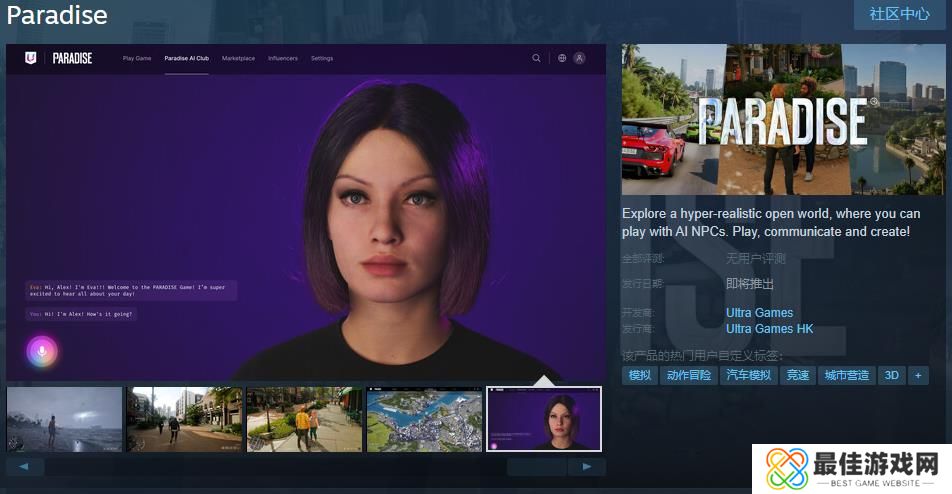Select the 汽车模拟 tag
The width and height of the screenshot is (952, 494).
click(x=748, y=375)
